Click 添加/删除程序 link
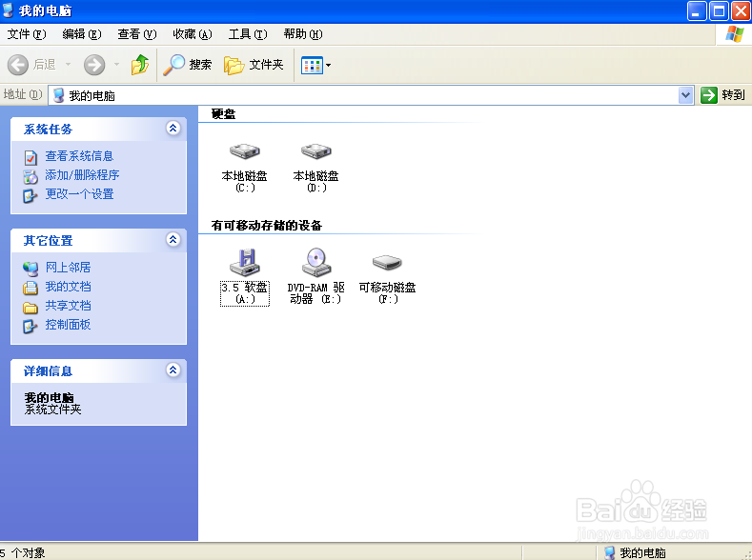 coord(82,175)
